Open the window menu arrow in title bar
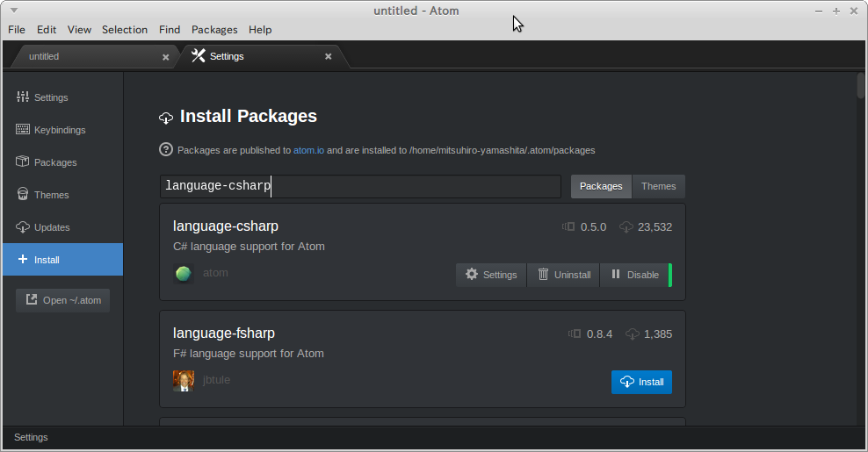This screenshot has height=452, width=868. (14, 11)
